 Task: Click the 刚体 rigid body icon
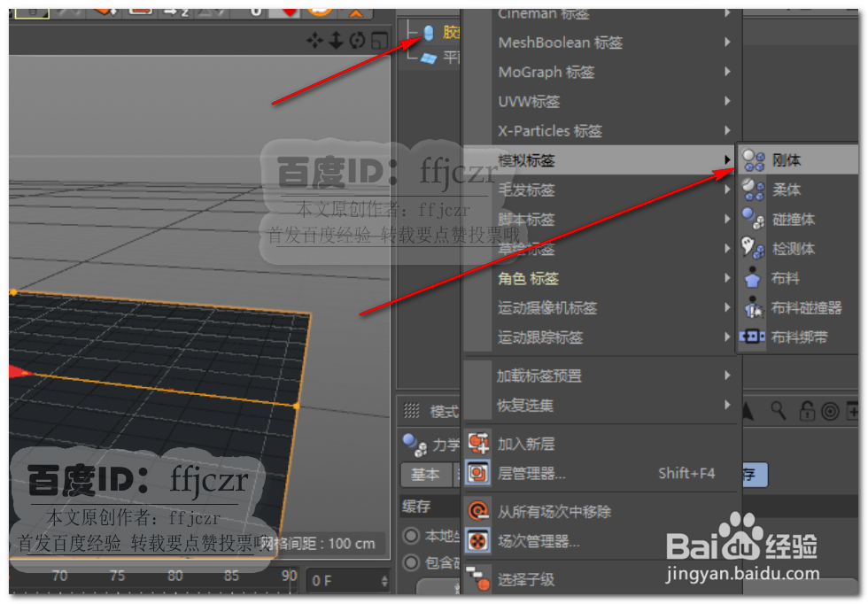coord(754,160)
